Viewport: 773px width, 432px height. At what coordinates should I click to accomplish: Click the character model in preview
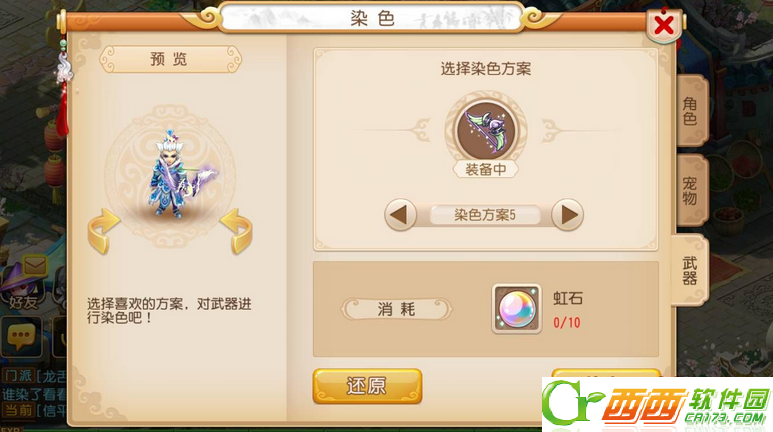coord(178,175)
